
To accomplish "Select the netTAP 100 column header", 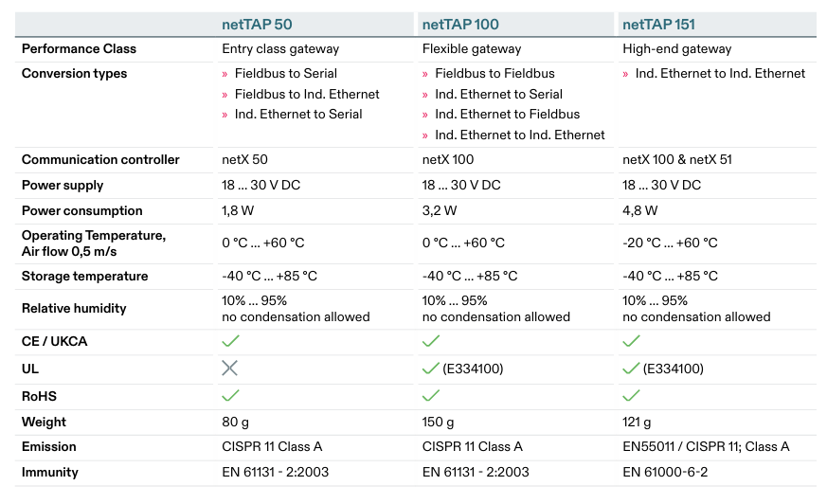I will point(460,24).
